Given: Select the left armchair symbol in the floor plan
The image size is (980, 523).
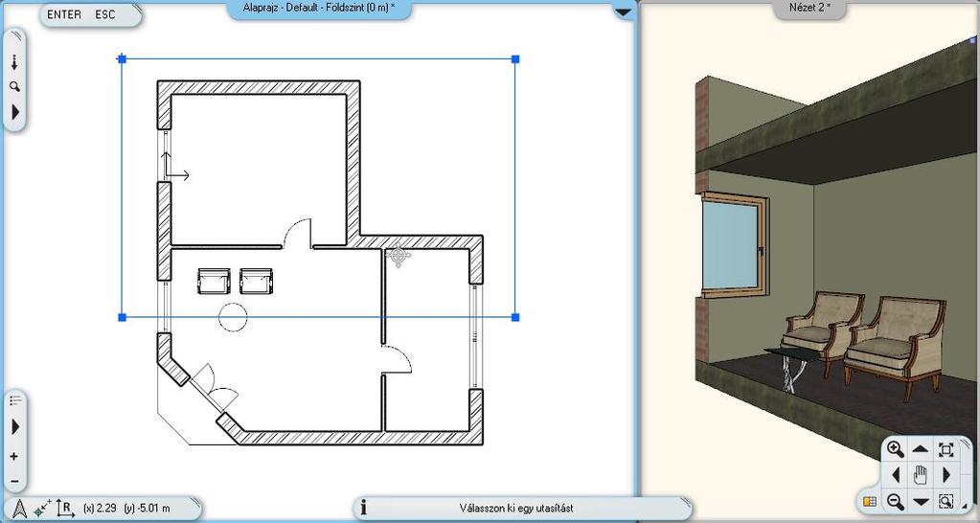Looking at the screenshot, I should click(x=214, y=282).
